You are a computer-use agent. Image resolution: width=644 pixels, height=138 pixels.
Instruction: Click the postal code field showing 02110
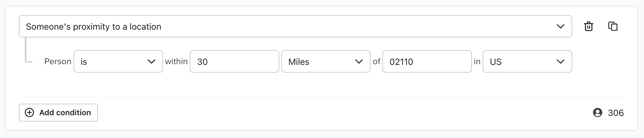click(x=427, y=62)
